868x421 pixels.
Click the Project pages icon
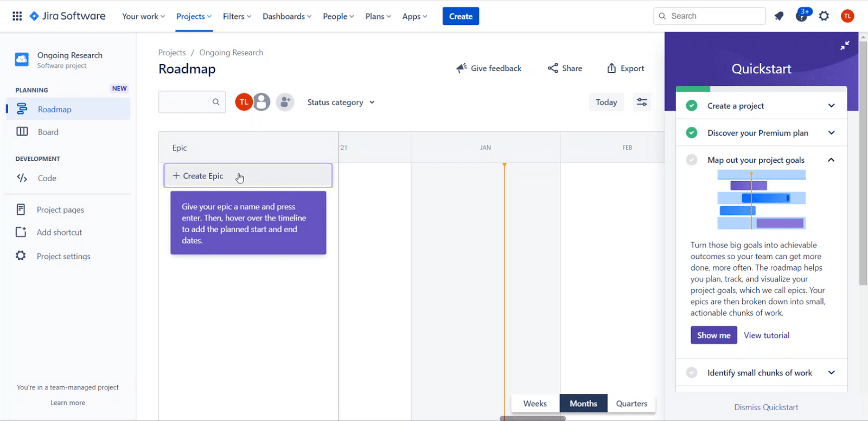21,209
